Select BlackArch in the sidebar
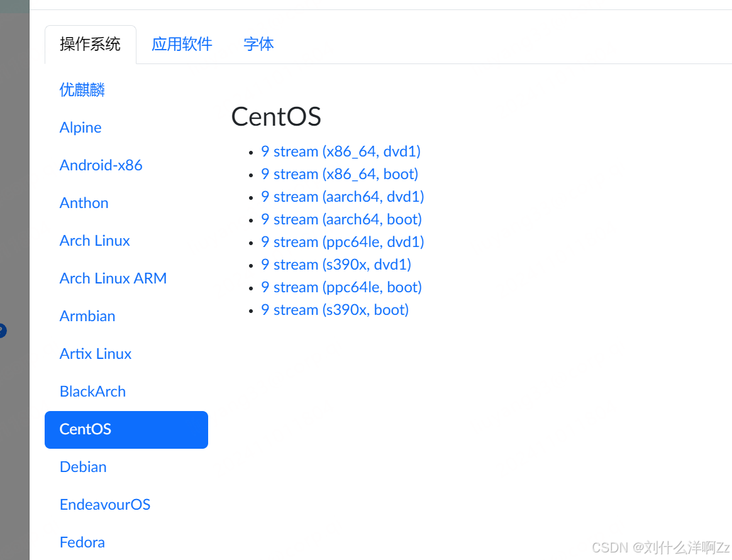Screen dimensions: 732x560 [x=92, y=392]
